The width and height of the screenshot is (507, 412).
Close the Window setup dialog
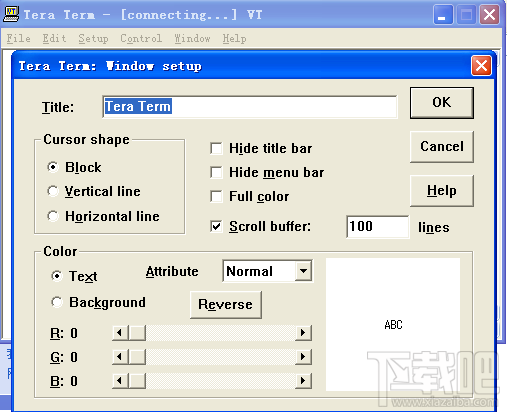click(481, 66)
